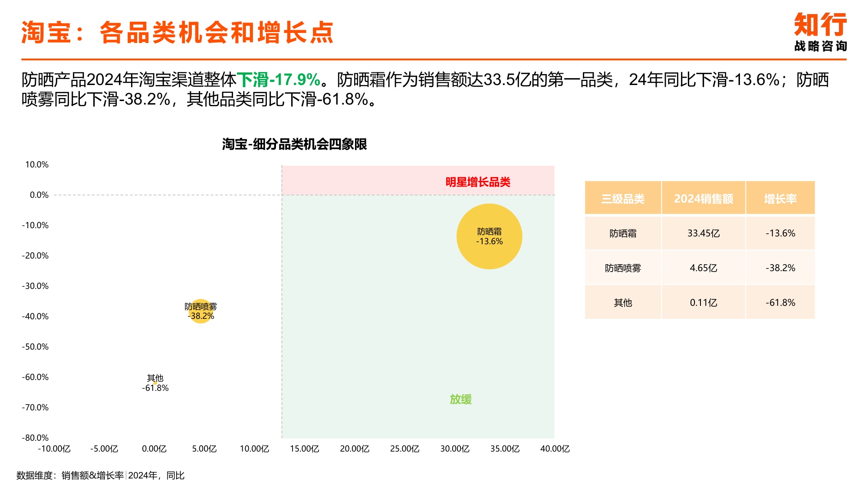Click the 防晒霜 -13.6% bubble
This screenshot has width=868, height=488.
489,236
